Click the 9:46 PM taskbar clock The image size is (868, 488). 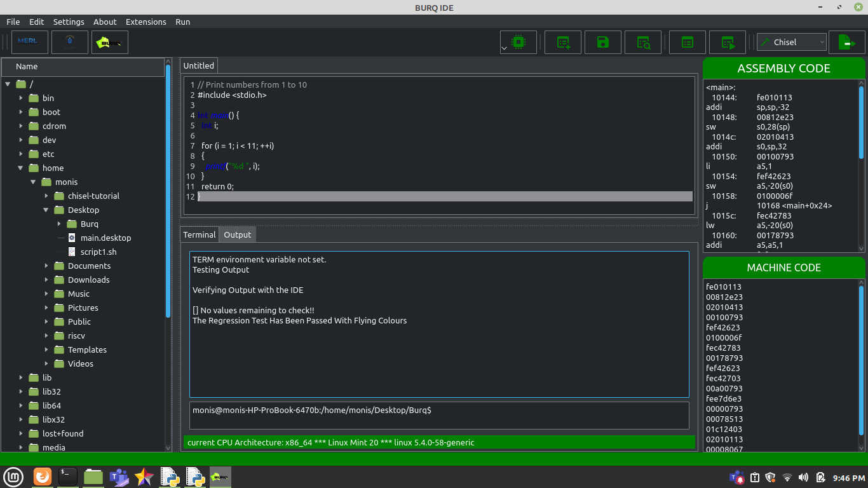pos(850,477)
